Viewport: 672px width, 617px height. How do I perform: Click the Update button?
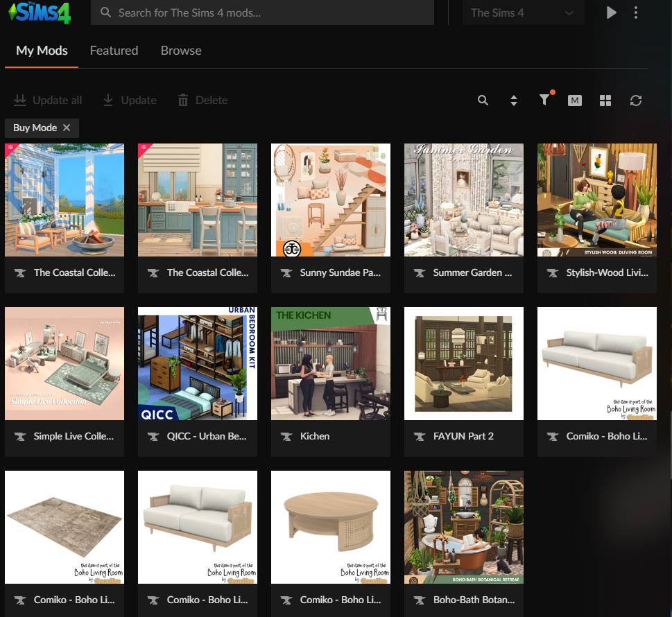tap(130, 101)
